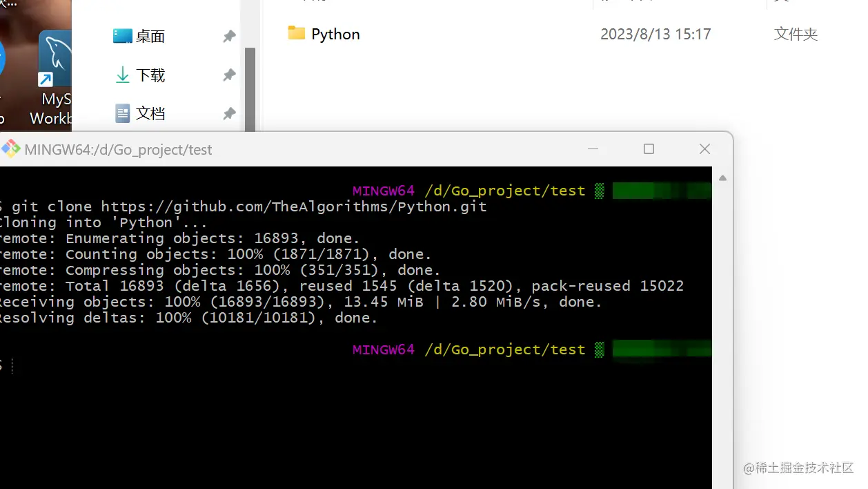The image size is (868, 489).
Task: Unpin 下载 using its pin icon
Action: point(229,75)
